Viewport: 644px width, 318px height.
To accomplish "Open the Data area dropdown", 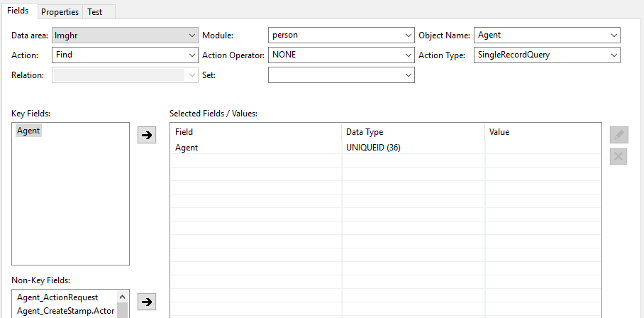I will tap(126, 35).
